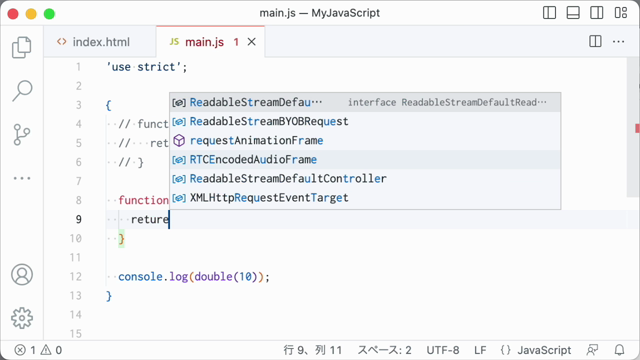Toggle the primary side bar layout icon
Viewport: 640px width, 360px height.
click(x=549, y=13)
